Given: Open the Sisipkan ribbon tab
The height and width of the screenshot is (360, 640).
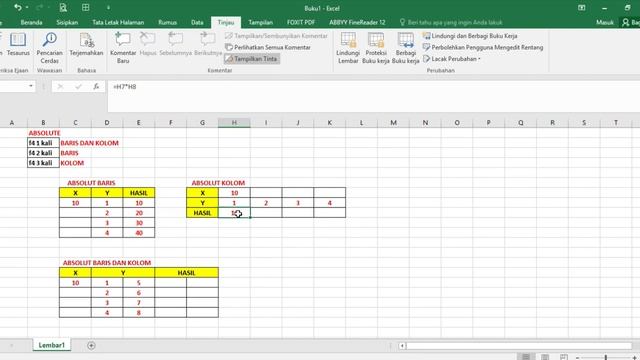Looking at the screenshot, I should pyautogui.click(x=67, y=22).
